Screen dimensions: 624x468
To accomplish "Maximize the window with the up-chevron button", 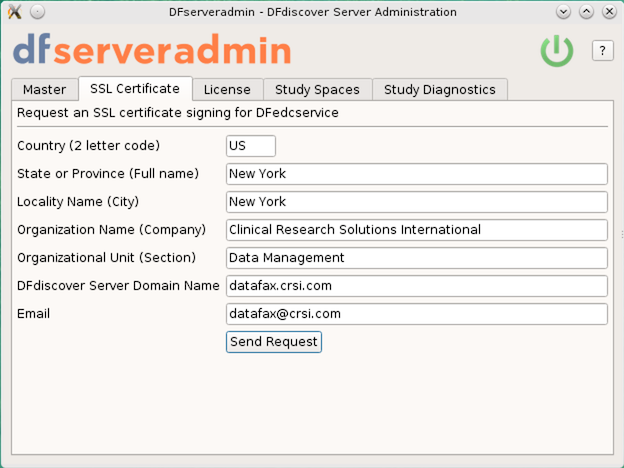I will coord(586,12).
